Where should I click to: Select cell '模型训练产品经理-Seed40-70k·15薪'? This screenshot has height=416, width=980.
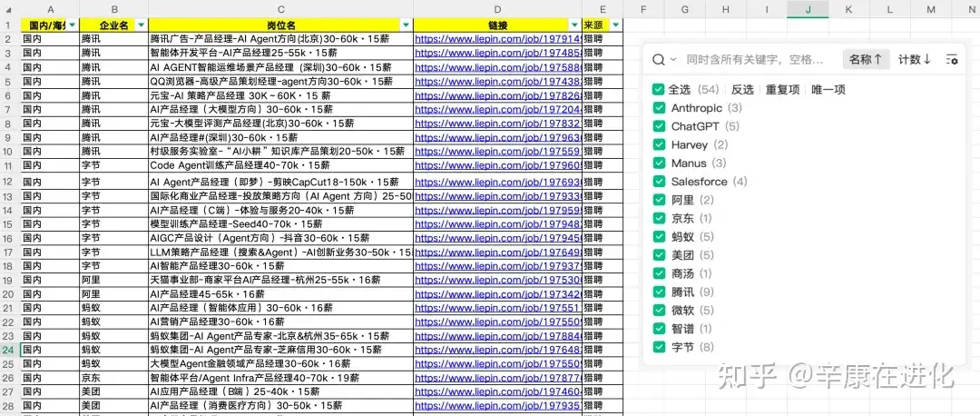click(280, 224)
